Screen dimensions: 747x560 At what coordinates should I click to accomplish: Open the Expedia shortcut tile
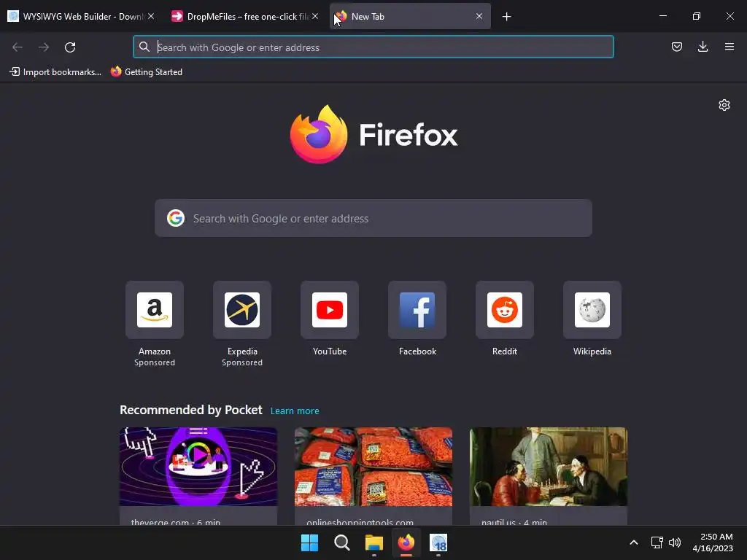[x=242, y=310]
